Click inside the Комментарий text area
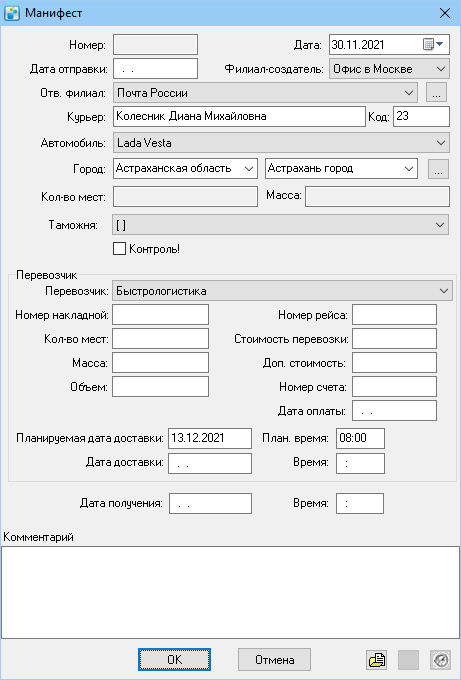Screen dimensions: 461x680 click(x=230, y=592)
